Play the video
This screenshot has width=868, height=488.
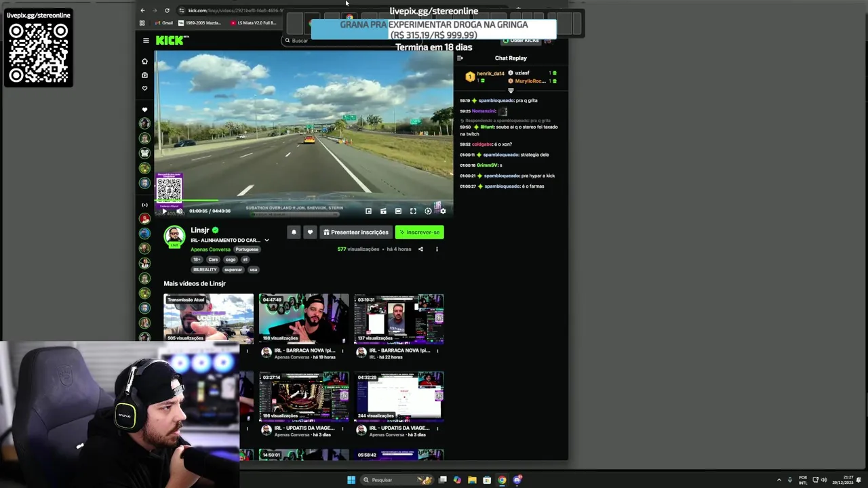click(x=164, y=211)
